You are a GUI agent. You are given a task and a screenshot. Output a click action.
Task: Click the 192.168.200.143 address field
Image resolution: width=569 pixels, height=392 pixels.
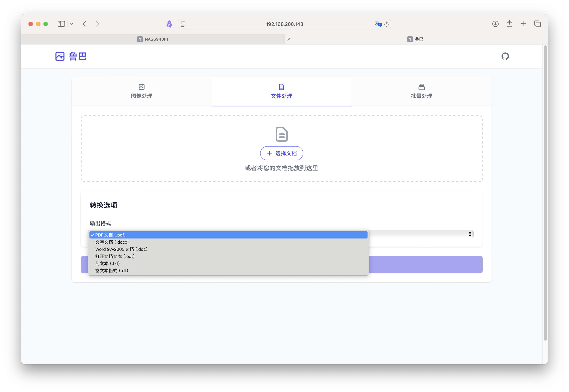pyautogui.click(x=284, y=24)
